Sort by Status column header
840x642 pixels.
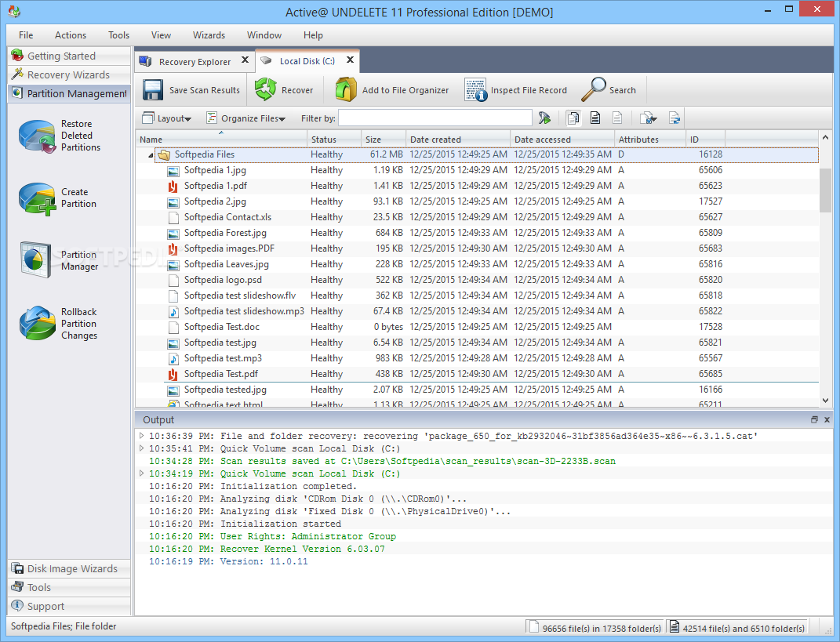pyautogui.click(x=334, y=140)
